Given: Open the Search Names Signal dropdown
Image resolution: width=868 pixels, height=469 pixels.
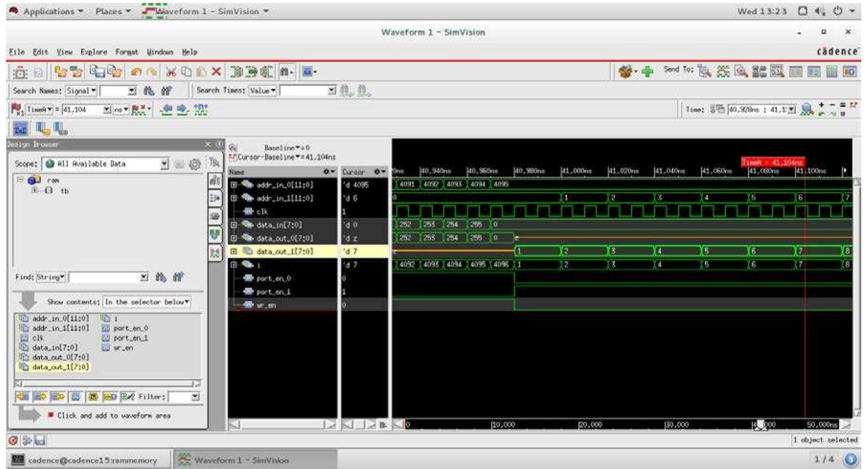Looking at the screenshot, I should pyautogui.click(x=81, y=91).
